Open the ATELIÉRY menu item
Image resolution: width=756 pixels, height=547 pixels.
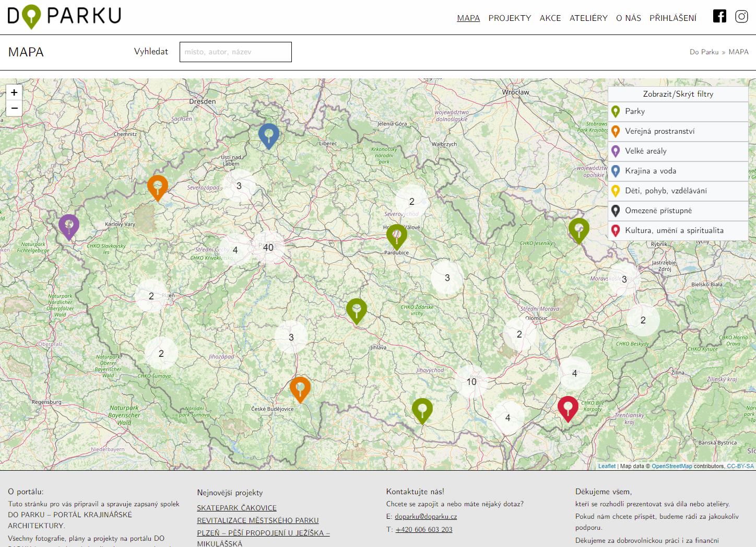tap(588, 18)
